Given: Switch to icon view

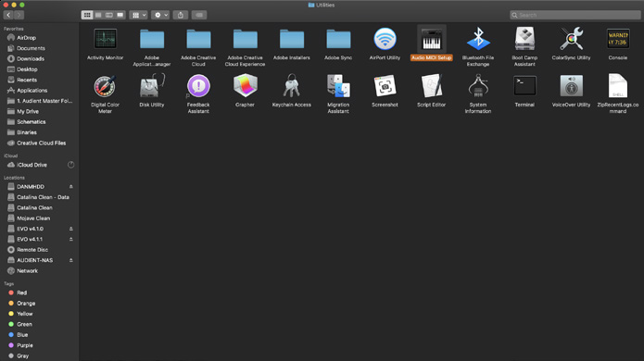Looking at the screenshot, I should click(87, 15).
